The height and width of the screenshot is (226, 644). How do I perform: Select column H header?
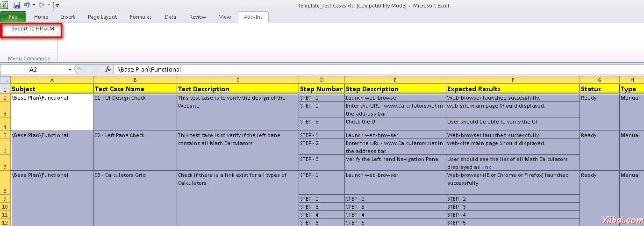click(632, 80)
